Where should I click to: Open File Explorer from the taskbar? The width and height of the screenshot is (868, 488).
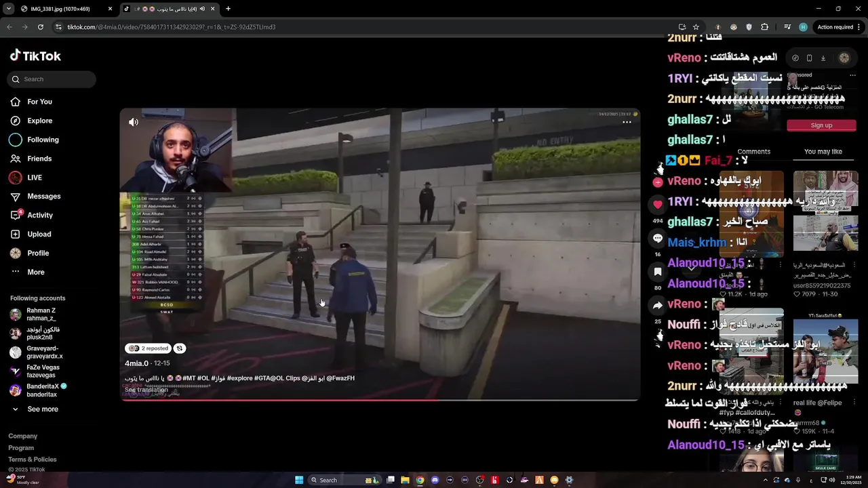(x=405, y=480)
